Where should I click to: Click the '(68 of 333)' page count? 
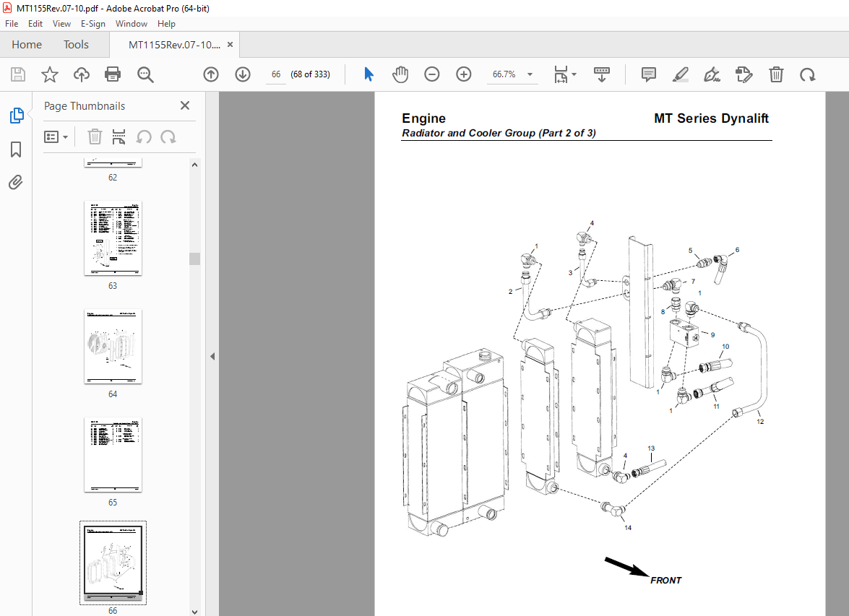[310, 74]
